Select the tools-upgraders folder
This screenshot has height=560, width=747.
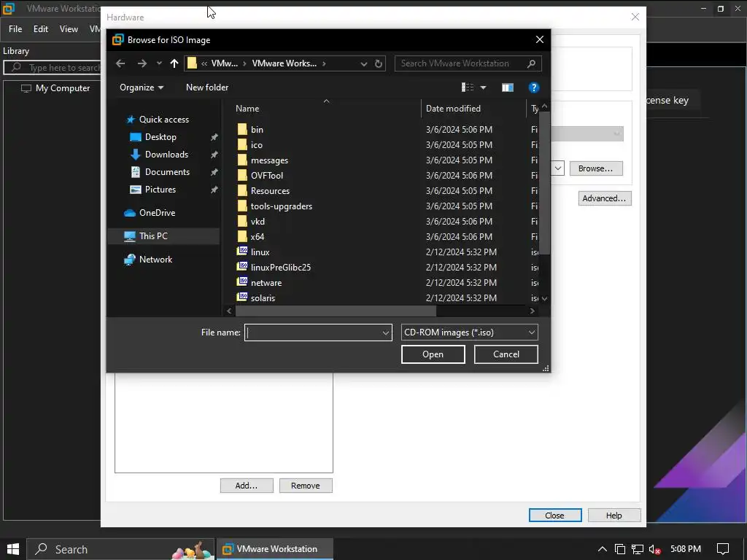(281, 206)
